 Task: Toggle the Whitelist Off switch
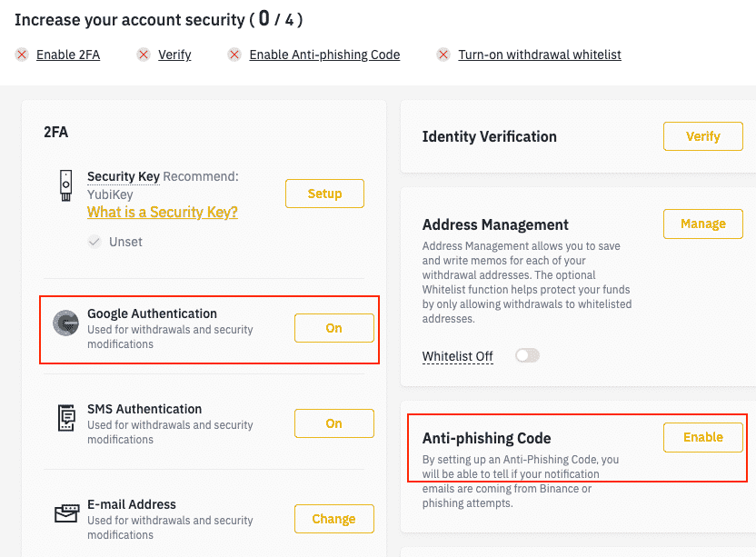coord(527,356)
